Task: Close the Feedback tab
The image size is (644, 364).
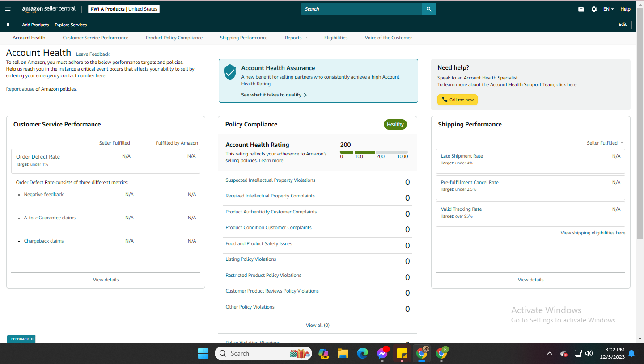Action: pos(32,339)
